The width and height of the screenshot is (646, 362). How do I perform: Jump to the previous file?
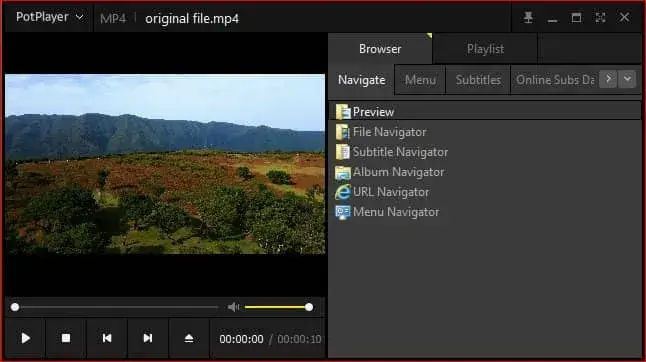point(107,338)
